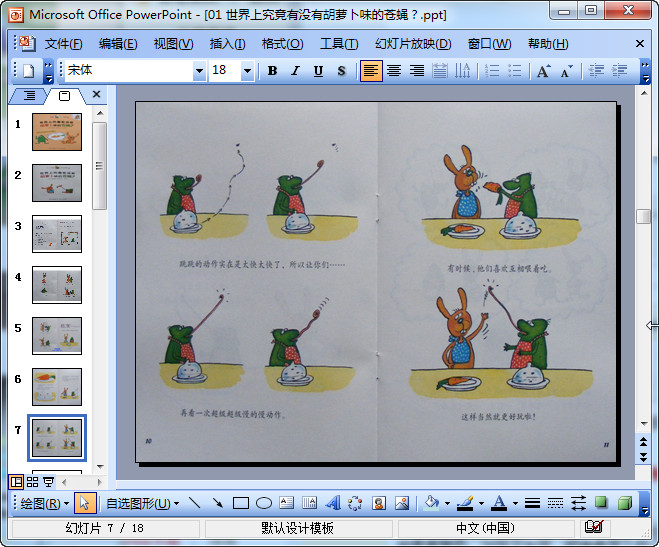Close the slides pane

pos(96,94)
